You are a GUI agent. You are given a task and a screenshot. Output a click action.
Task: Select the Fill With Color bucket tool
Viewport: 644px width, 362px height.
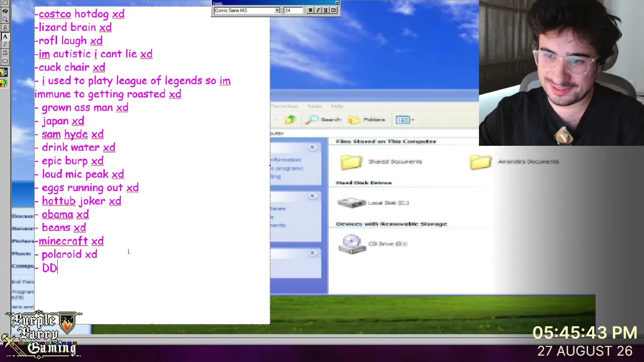pos(5,11)
